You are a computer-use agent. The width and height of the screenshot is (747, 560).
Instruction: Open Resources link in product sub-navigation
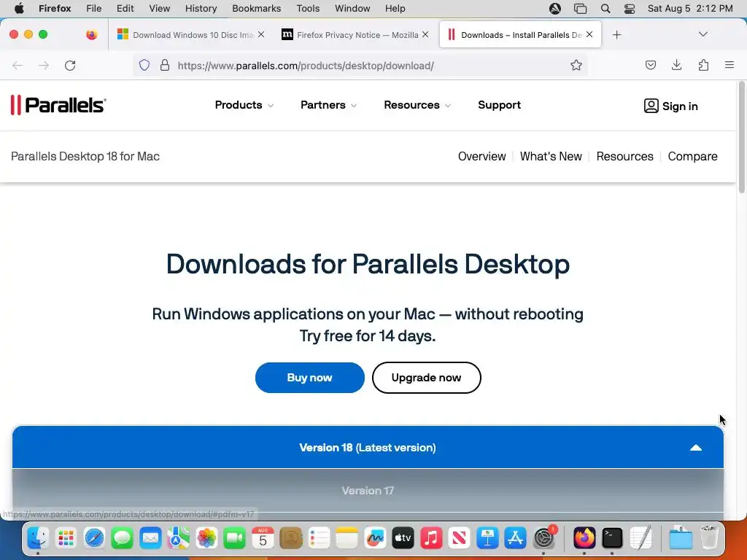[x=624, y=156]
